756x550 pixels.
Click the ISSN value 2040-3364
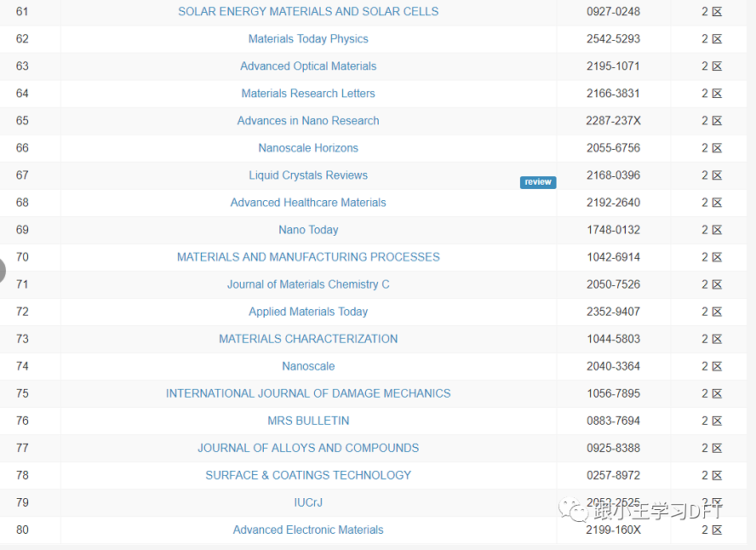(613, 366)
